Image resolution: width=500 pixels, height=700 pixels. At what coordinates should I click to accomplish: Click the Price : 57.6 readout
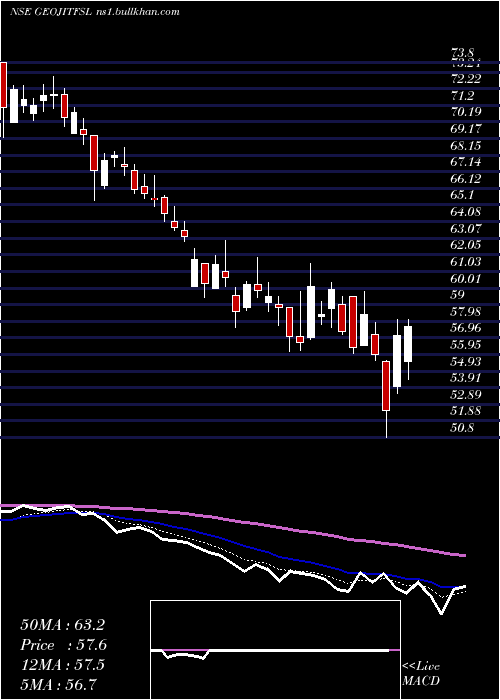(64, 645)
